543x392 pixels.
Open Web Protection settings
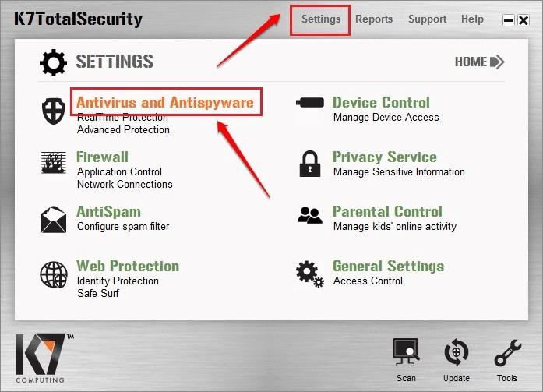(128, 266)
